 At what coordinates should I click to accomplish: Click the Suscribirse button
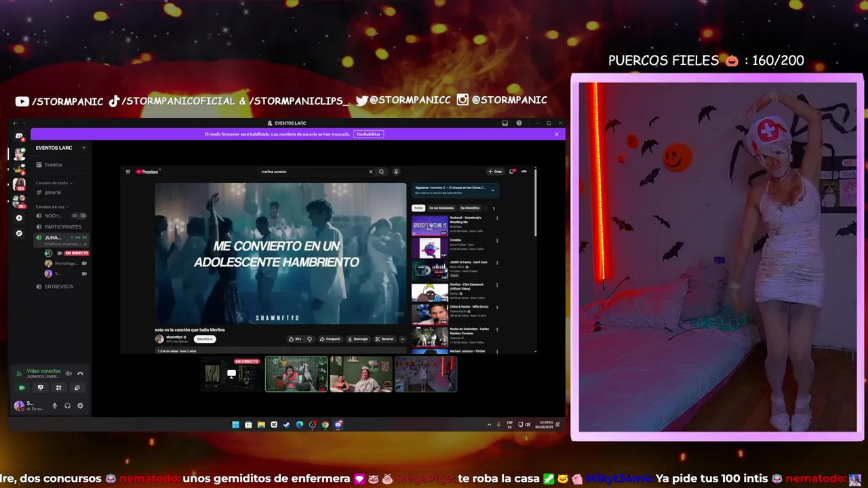pos(205,339)
